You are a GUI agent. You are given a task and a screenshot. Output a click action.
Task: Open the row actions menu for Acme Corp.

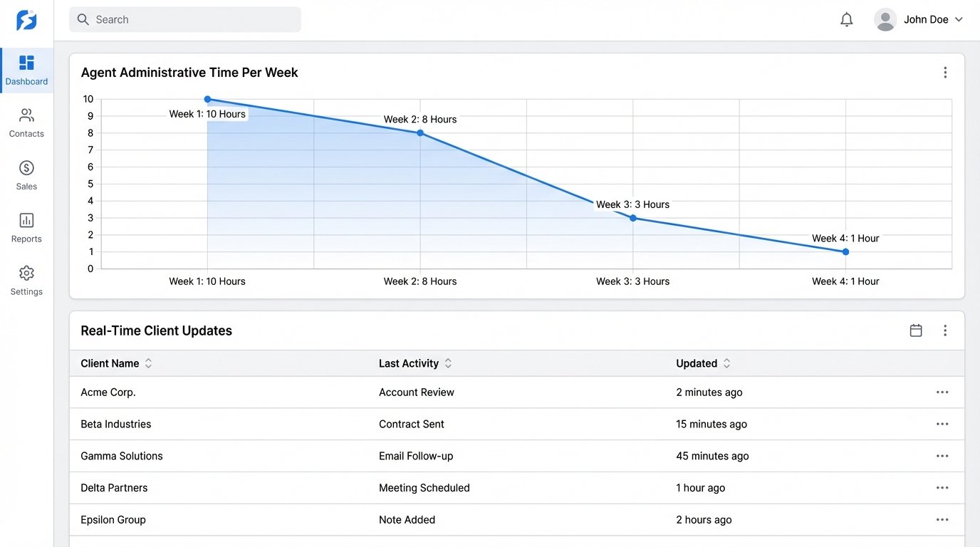[942, 392]
